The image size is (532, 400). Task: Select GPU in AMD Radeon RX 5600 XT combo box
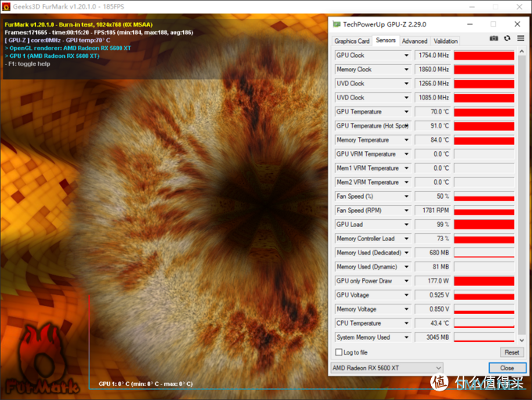coord(386,368)
